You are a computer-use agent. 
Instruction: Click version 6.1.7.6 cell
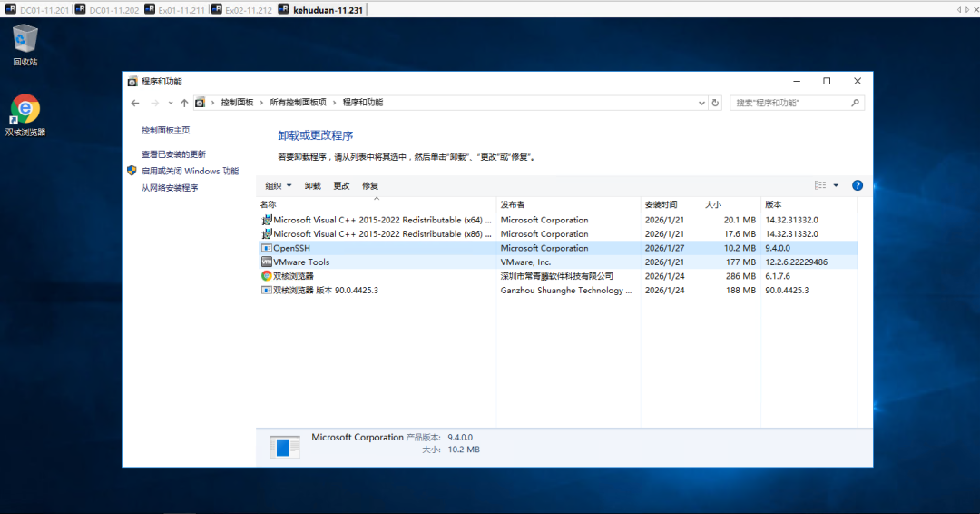point(778,276)
